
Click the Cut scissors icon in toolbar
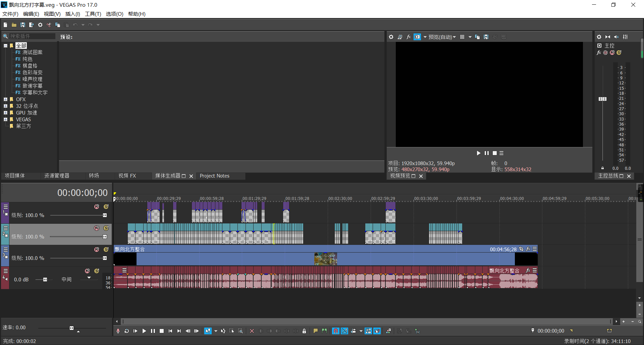click(x=49, y=25)
